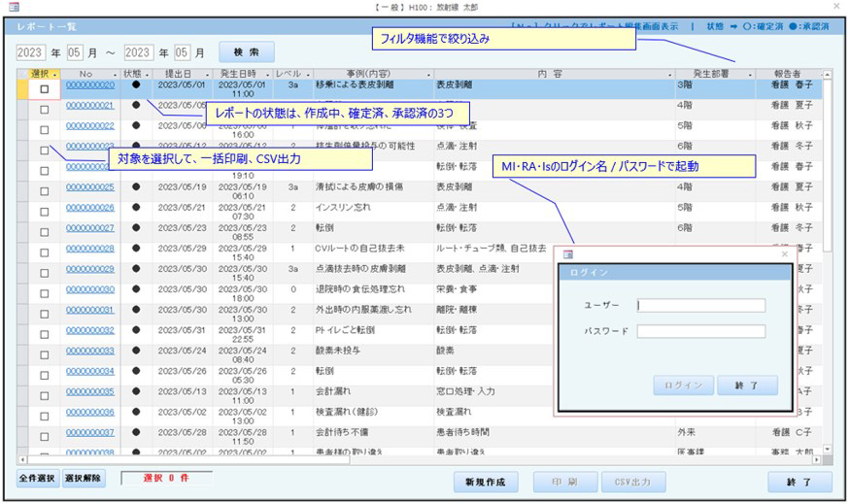Close the ログイン dialog with X
Screen dimensions: 850x504
coord(785,254)
